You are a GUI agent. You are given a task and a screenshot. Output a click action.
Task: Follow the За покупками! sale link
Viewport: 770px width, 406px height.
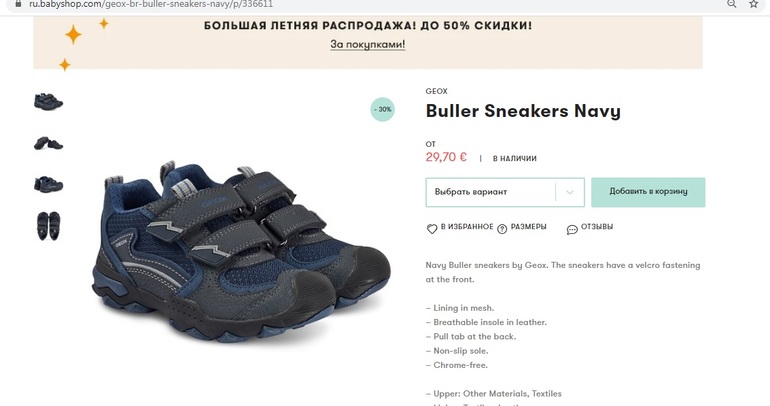point(368,44)
